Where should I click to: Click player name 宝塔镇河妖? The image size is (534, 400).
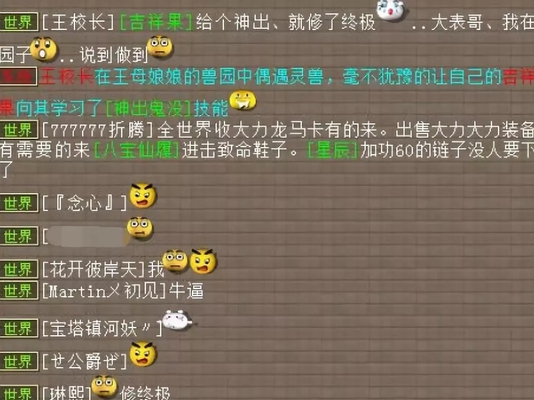102,329
